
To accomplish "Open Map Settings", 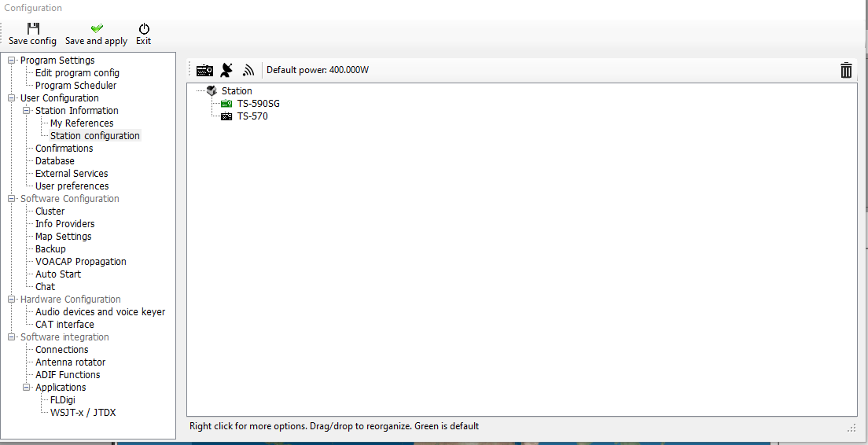I will tap(63, 237).
